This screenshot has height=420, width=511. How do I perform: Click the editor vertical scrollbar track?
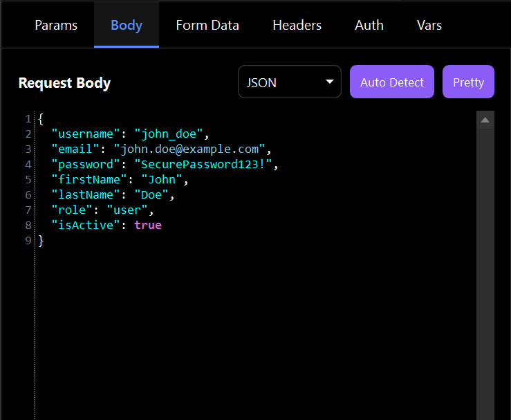tap(485, 274)
